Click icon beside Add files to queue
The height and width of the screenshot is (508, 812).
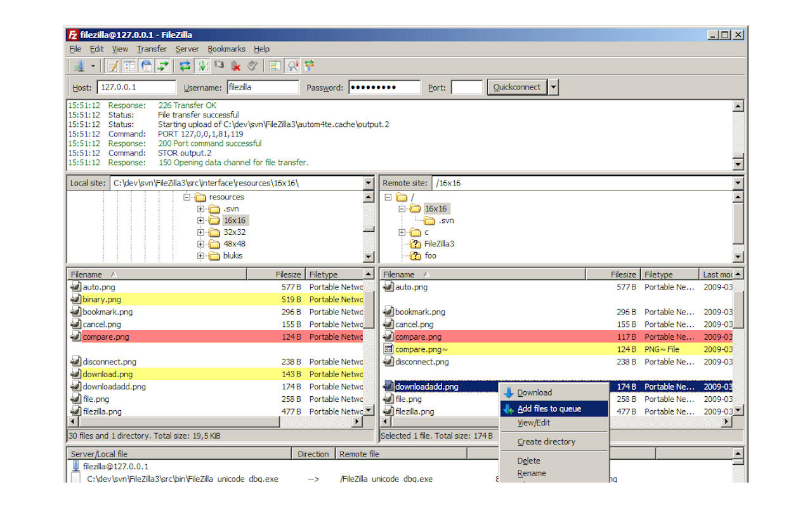tap(509, 409)
